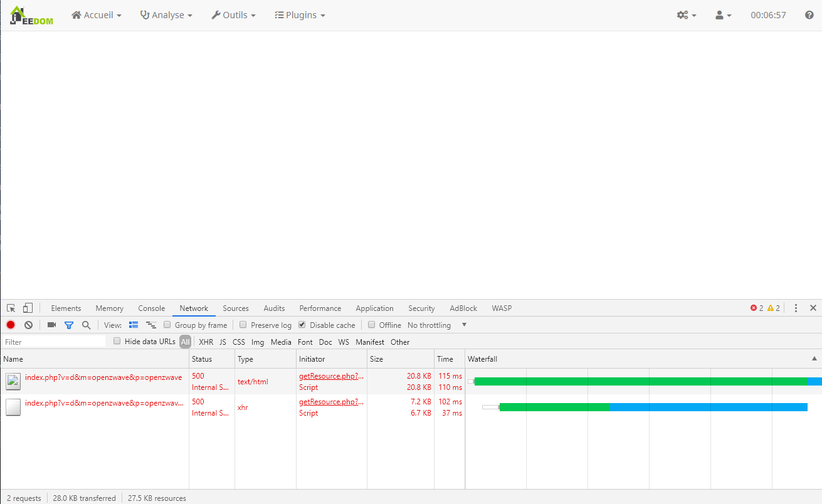Click the yellow warning count indicator
The height and width of the screenshot is (504, 822).
[x=774, y=308]
